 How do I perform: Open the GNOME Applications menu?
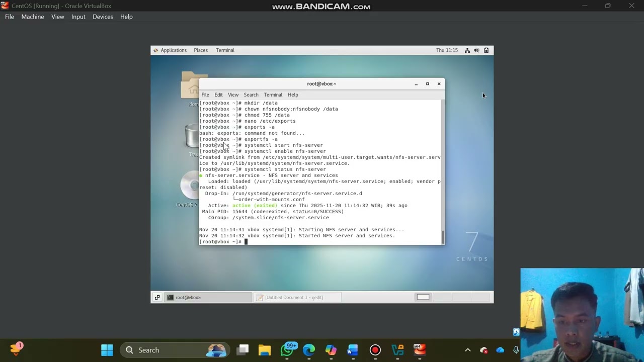pyautogui.click(x=170, y=50)
